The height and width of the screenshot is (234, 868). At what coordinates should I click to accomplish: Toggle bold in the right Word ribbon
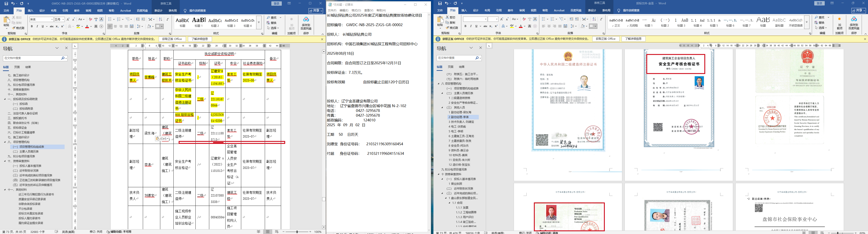pyautogui.click(x=465, y=26)
